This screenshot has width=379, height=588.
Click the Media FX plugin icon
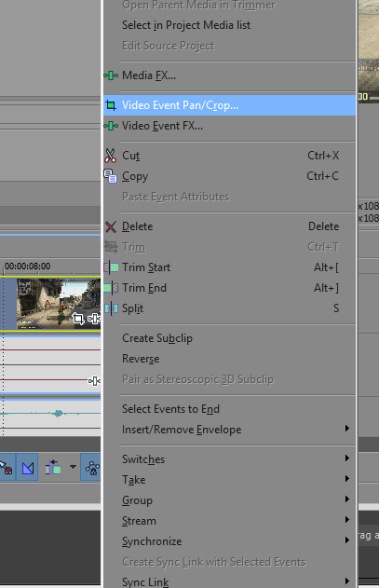point(111,75)
